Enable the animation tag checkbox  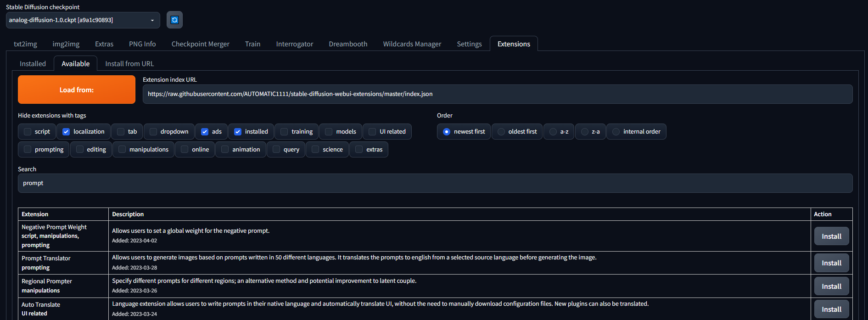point(225,150)
